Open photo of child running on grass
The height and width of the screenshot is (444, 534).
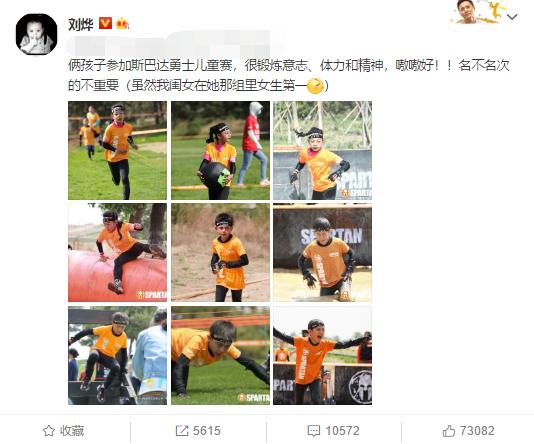[x=117, y=150]
